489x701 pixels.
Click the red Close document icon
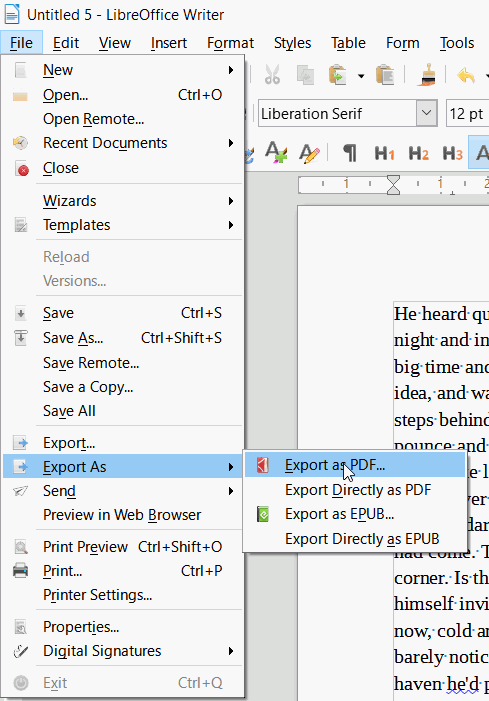22,169
